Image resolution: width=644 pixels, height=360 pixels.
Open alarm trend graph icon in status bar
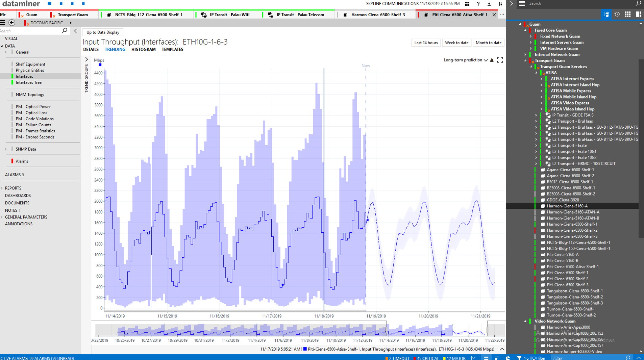pyautogui.click(x=473, y=358)
